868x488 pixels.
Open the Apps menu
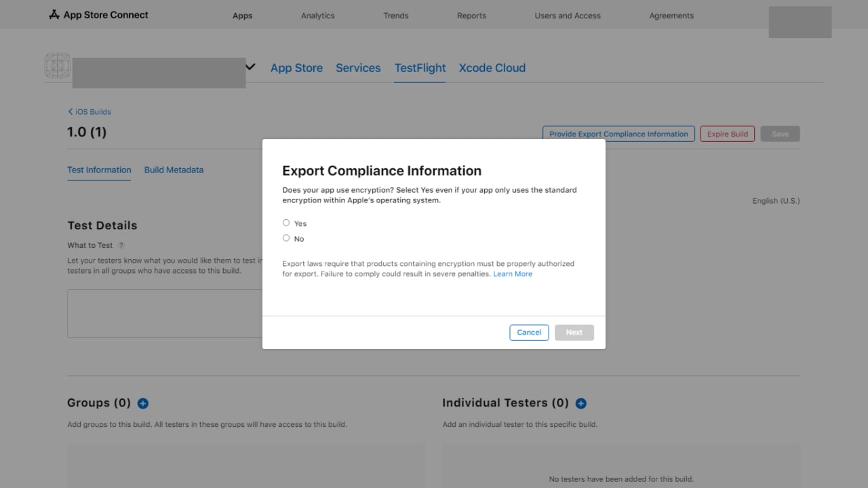(242, 16)
